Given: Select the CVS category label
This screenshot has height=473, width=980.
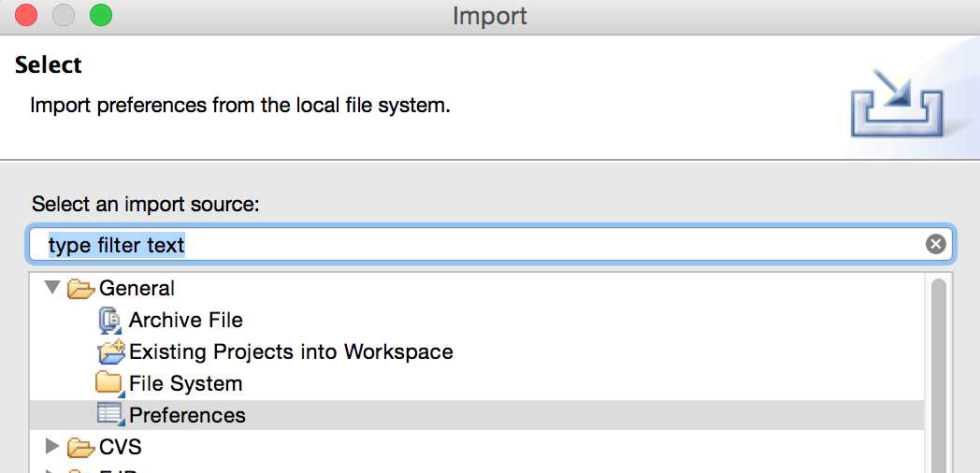Looking at the screenshot, I should coord(120,447).
